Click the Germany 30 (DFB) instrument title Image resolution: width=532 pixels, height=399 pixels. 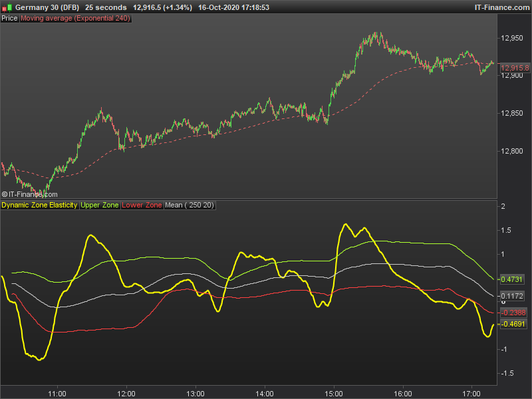[47, 7]
